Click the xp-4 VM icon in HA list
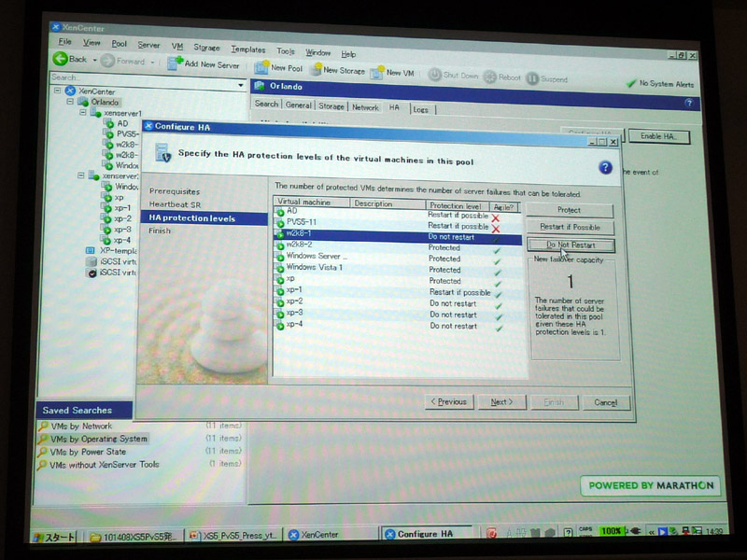Viewport: 747px width, 560px height. tap(280, 326)
